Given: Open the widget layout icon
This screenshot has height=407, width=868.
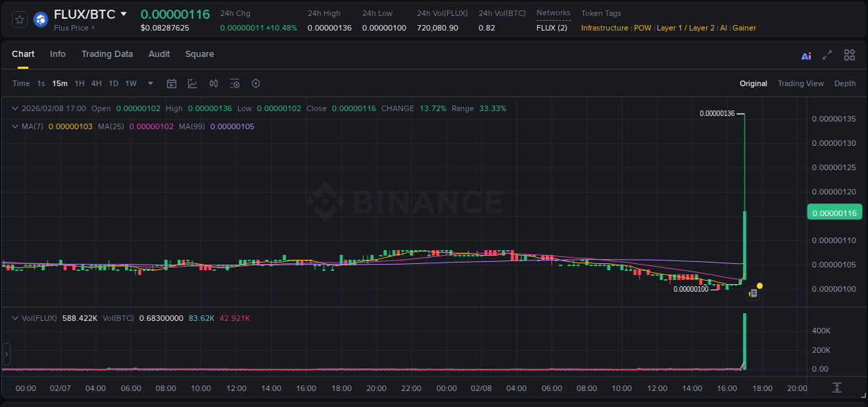Looking at the screenshot, I should pos(849,54).
